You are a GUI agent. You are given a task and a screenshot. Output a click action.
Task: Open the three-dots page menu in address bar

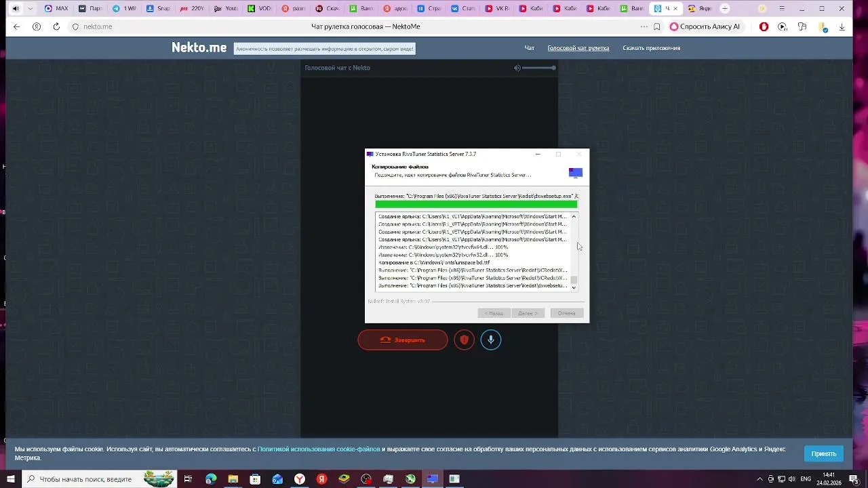pyautogui.click(x=644, y=26)
